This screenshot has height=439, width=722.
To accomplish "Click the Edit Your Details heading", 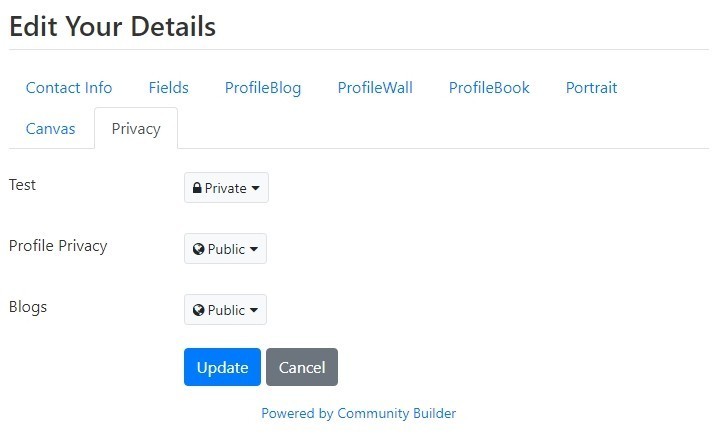I will click(x=112, y=26).
